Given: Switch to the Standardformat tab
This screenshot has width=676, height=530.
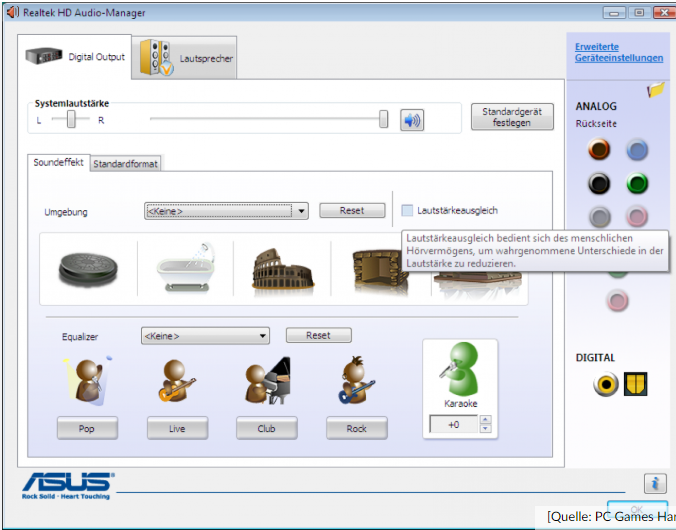Looking at the screenshot, I should [x=125, y=164].
